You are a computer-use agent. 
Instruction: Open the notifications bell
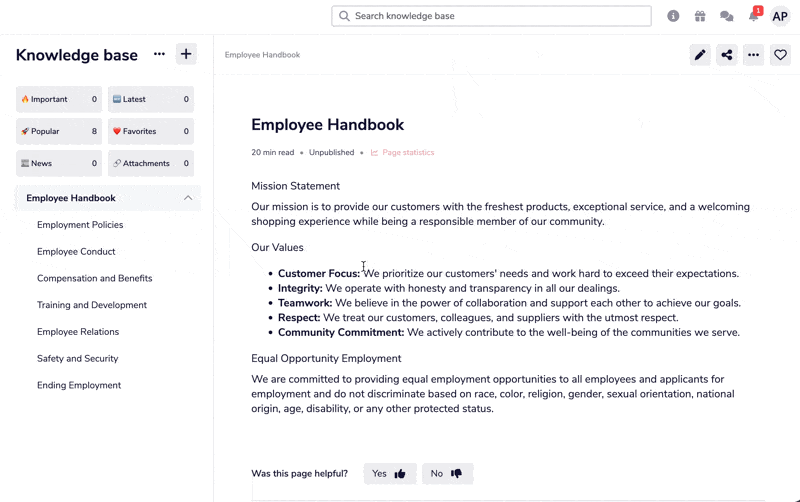[x=754, y=16]
